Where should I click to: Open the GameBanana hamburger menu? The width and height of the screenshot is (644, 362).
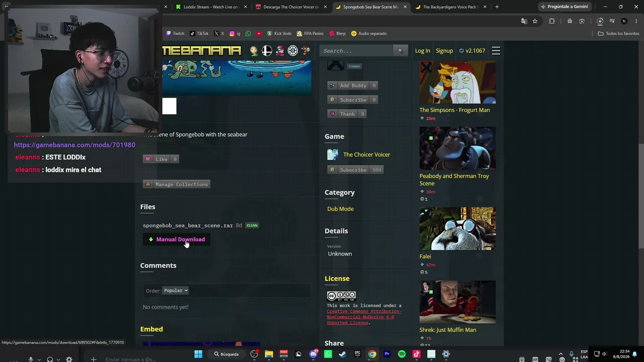tap(496, 51)
